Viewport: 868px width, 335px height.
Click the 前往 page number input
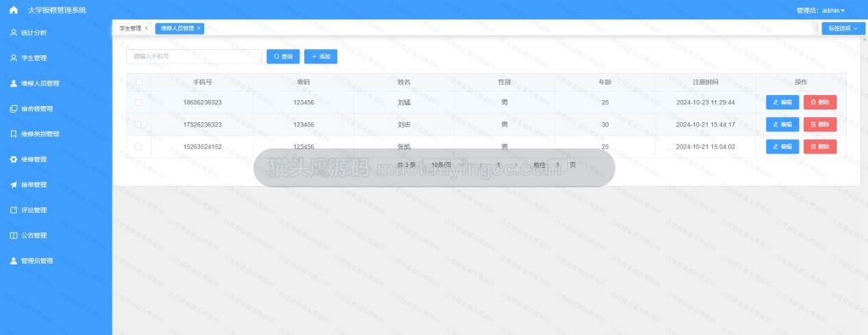point(558,165)
